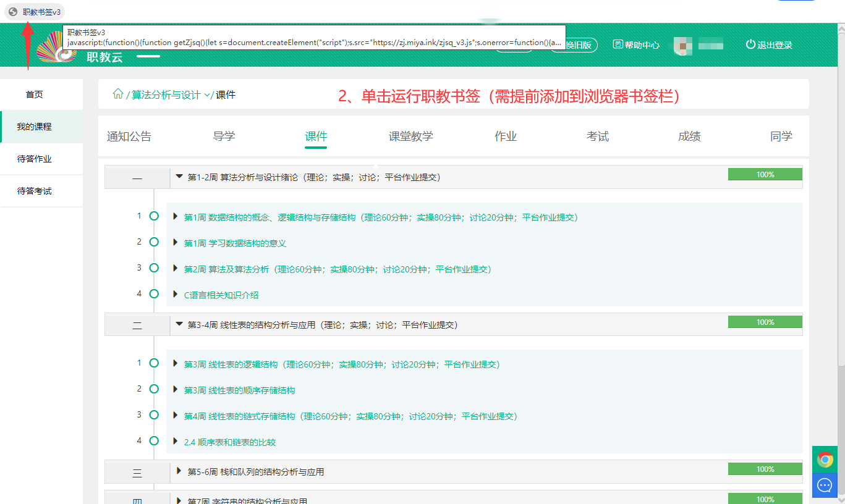Click the Chrome browser icon widget
Screen dimensions: 845x504
coord(825,460)
